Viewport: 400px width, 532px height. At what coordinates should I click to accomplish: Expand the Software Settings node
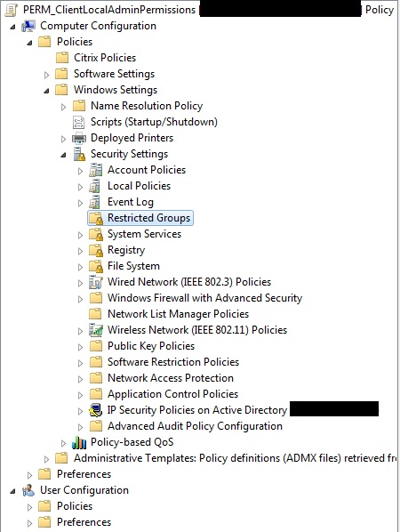pyautogui.click(x=47, y=75)
